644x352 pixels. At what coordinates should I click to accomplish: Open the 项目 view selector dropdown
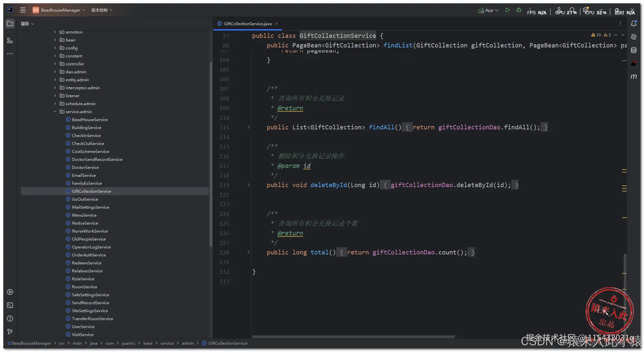[28, 24]
